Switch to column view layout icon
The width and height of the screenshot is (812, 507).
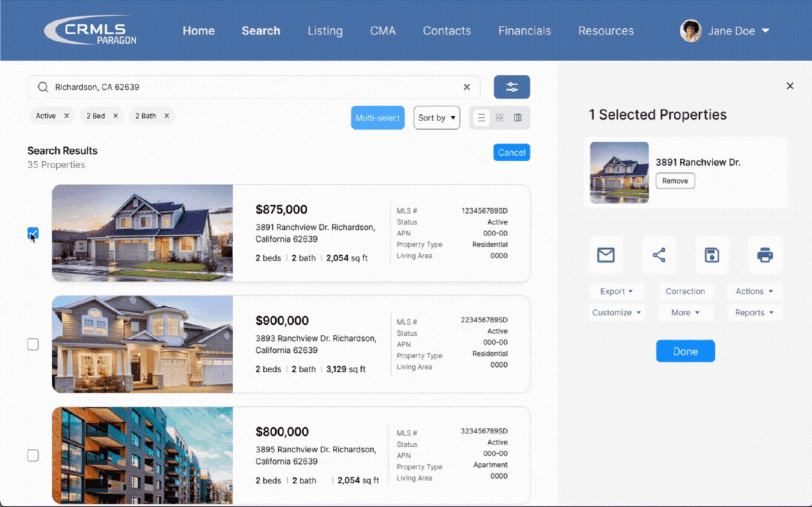click(x=518, y=118)
